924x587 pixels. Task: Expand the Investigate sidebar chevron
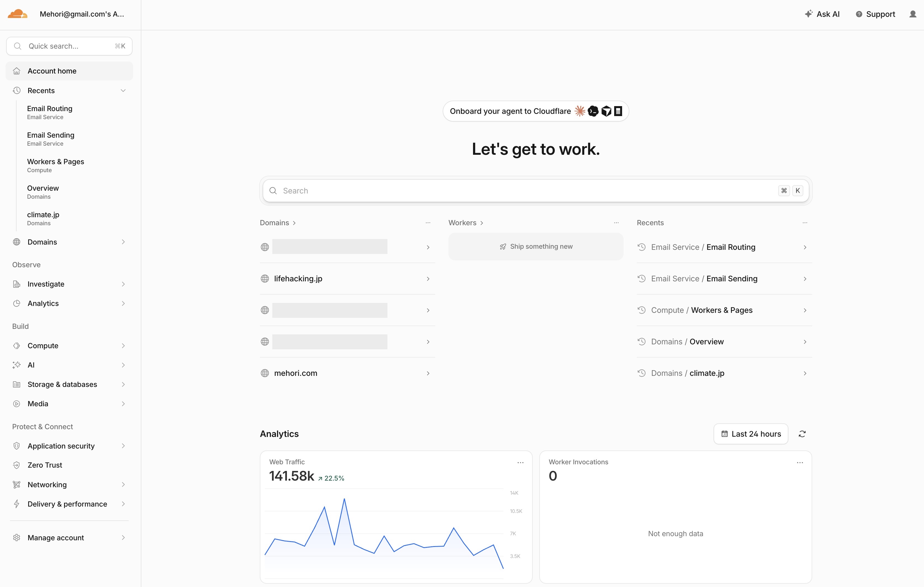(123, 284)
